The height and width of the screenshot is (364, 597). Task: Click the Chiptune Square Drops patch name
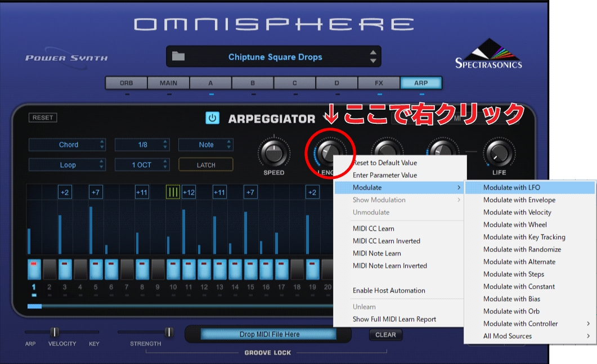[x=275, y=57]
